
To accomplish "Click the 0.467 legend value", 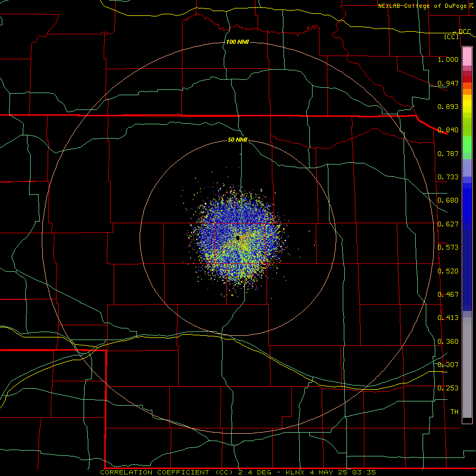I will pyautogui.click(x=448, y=295).
